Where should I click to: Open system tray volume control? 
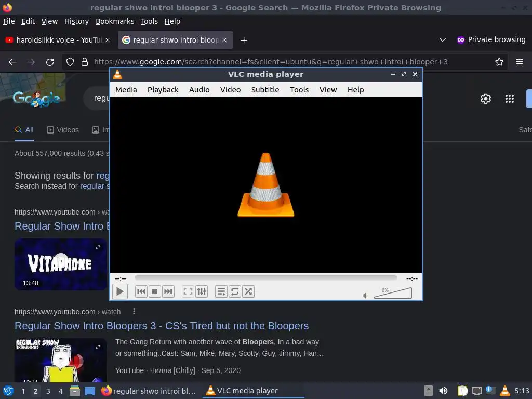click(x=443, y=391)
